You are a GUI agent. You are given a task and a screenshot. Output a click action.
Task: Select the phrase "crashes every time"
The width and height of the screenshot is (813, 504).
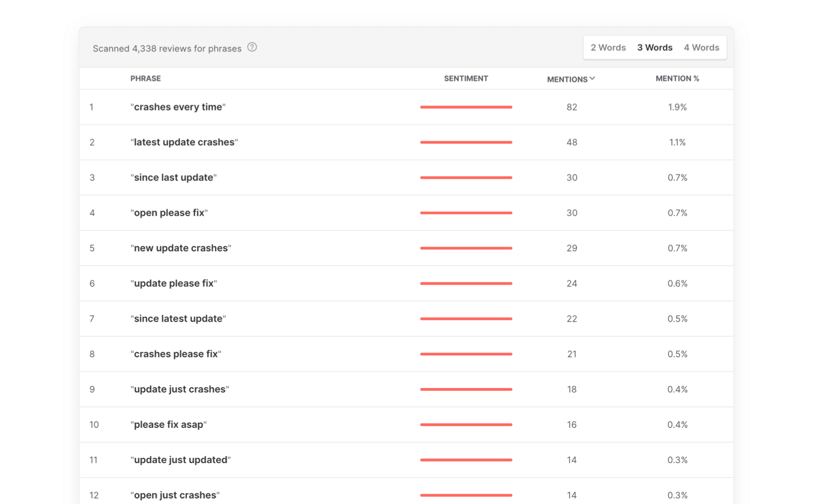click(x=178, y=107)
